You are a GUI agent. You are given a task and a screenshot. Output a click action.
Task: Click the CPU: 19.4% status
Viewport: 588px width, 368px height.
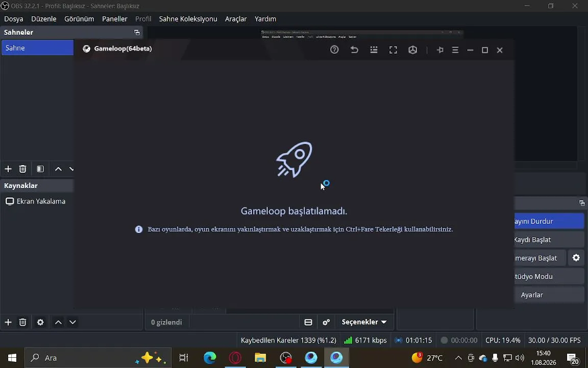(503, 340)
